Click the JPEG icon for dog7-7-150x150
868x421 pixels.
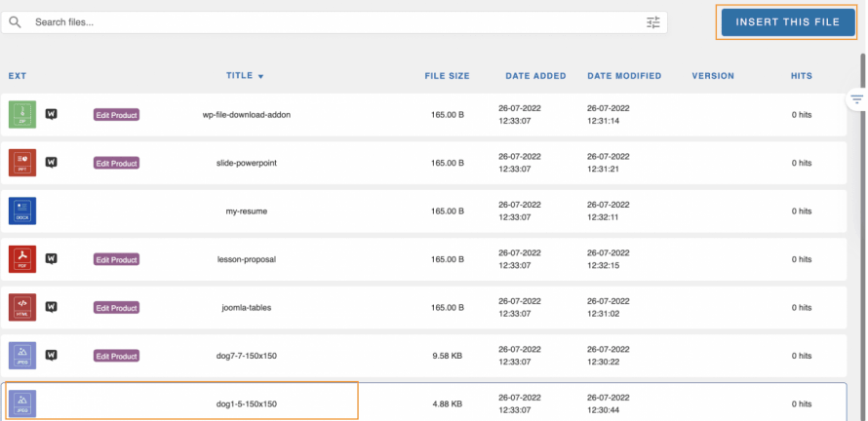coord(22,356)
